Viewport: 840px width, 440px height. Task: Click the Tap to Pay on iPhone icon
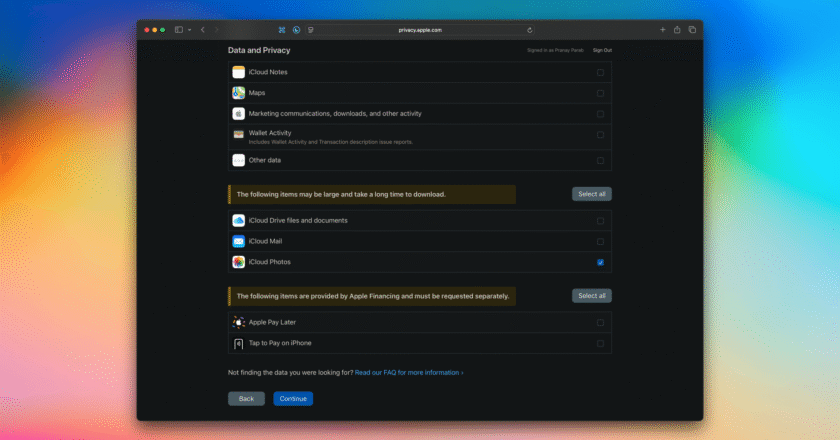pos(238,343)
